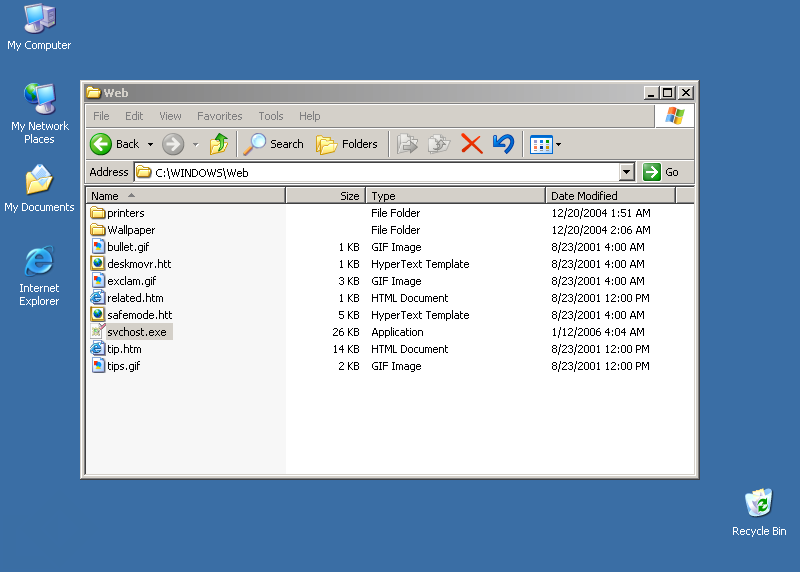The width and height of the screenshot is (800, 572).
Task: Select the exclam.gif file icon
Action: [x=98, y=280]
